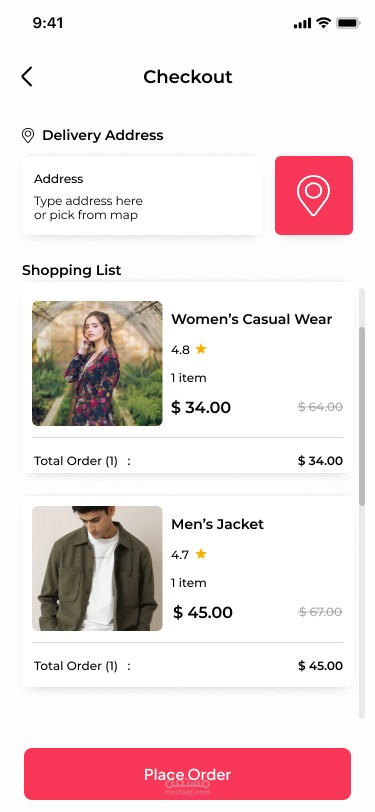
Task: Click the small Delivery Address location icon
Action: coord(28,136)
